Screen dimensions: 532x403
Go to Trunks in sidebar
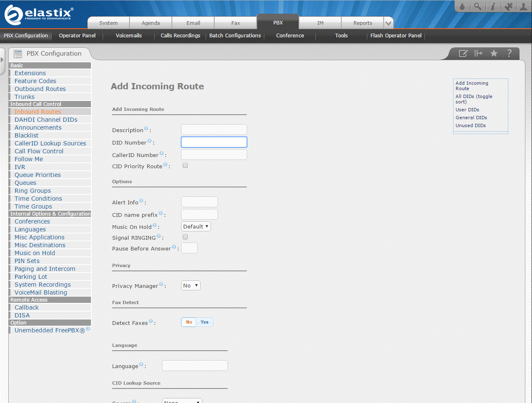[x=25, y=97]
